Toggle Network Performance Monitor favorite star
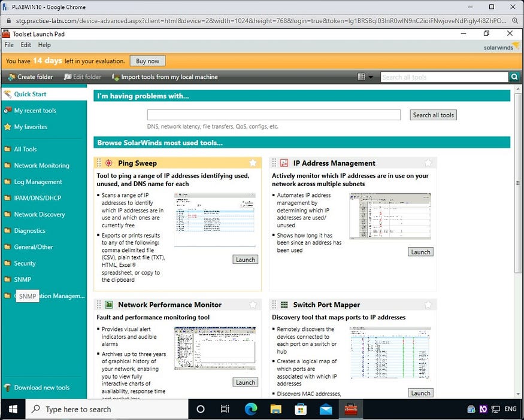Screen dimensions: 524x420 coord(253,305)
